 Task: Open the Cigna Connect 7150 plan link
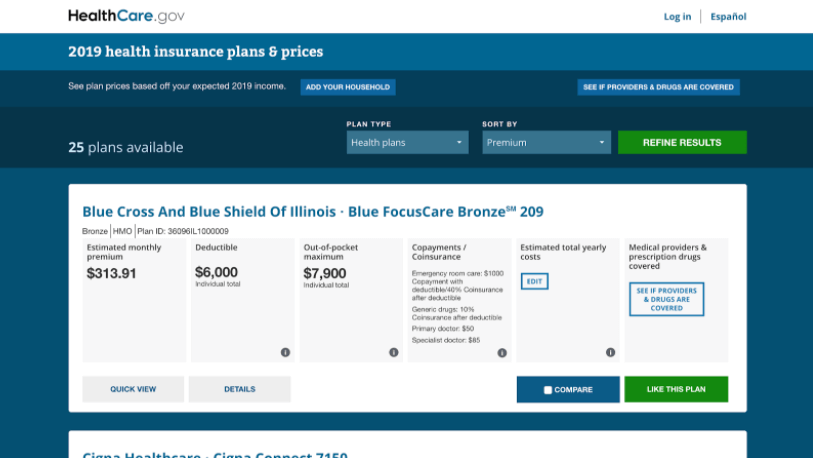[x=215, y=454]
